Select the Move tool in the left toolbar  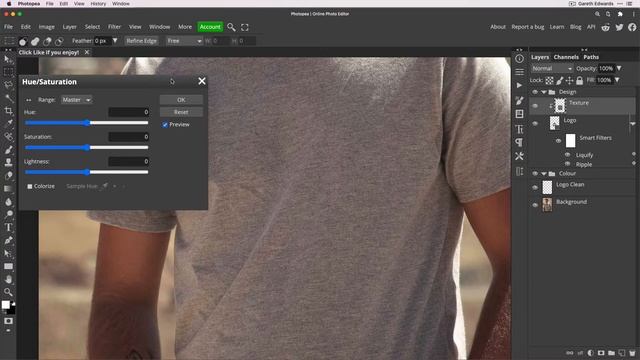[8, 59]
